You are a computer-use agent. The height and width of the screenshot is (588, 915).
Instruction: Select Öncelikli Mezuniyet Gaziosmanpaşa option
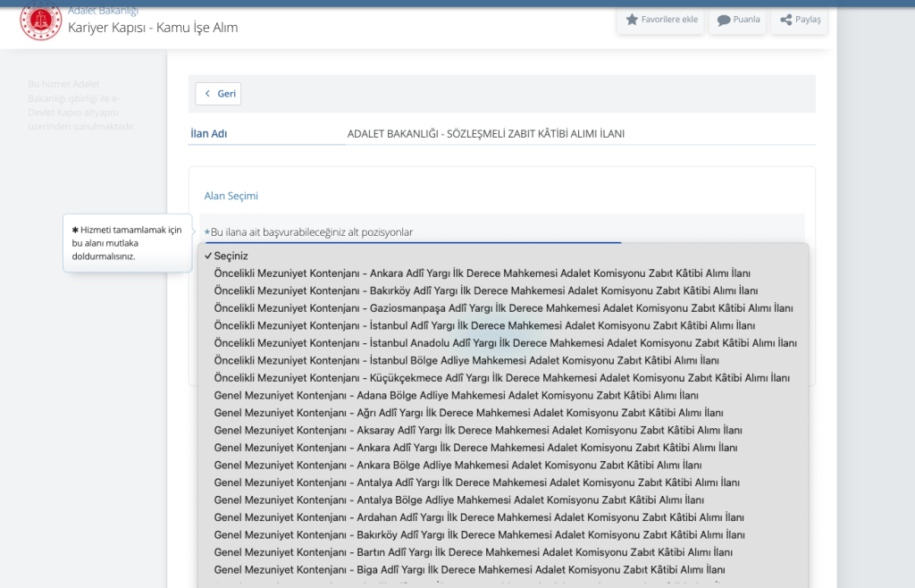[x=503, y=308]
